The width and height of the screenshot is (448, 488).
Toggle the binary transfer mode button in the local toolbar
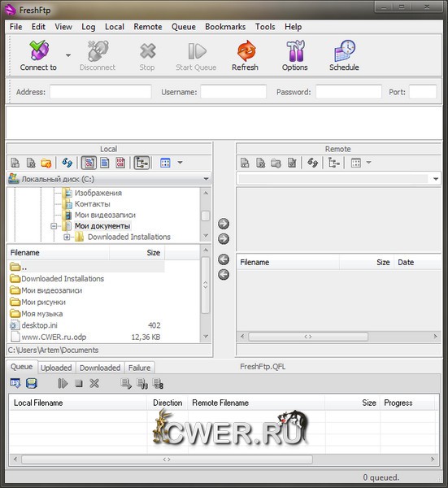tap(120, 163)
